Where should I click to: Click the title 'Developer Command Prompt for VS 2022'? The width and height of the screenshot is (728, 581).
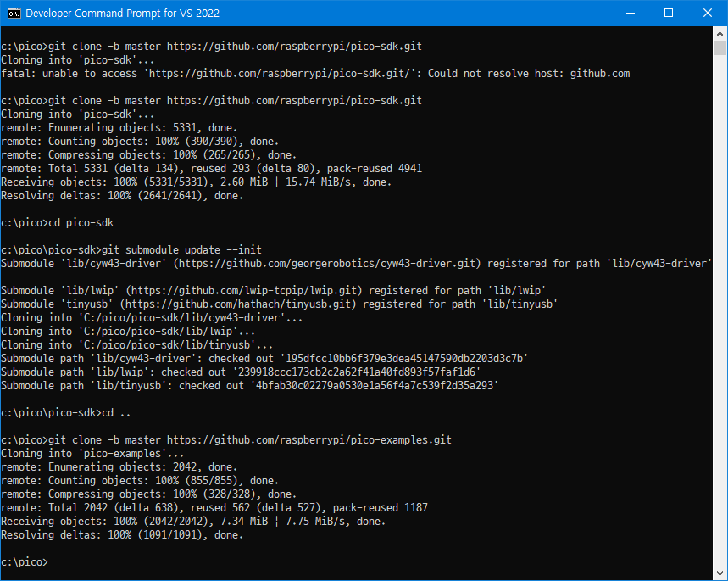point(123,13)
